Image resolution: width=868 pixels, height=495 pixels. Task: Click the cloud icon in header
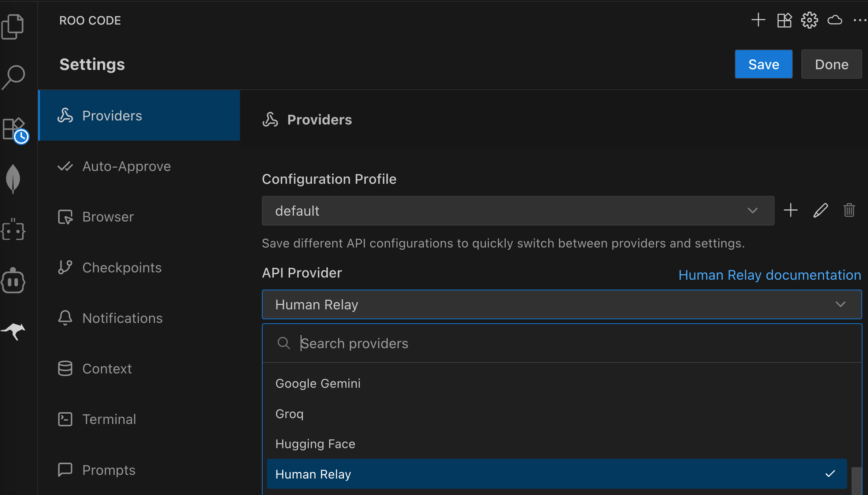(835, 20)
